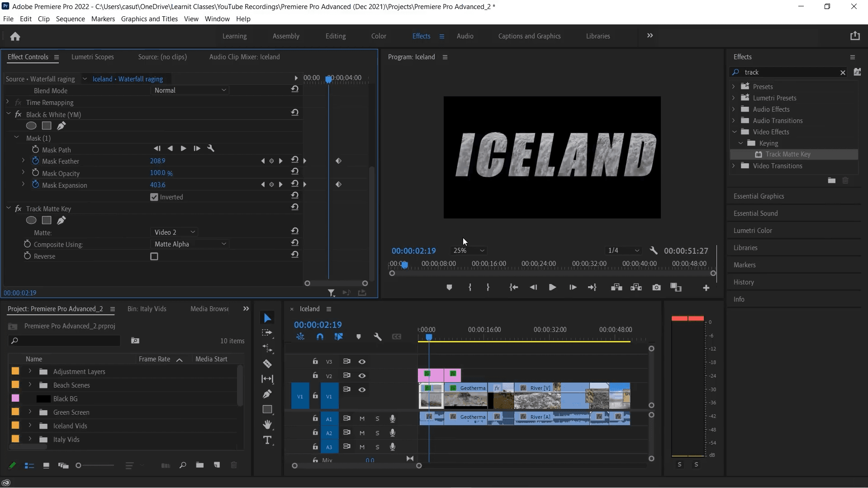
Task: Toggle V2 track lock
Action: (315, 375)
